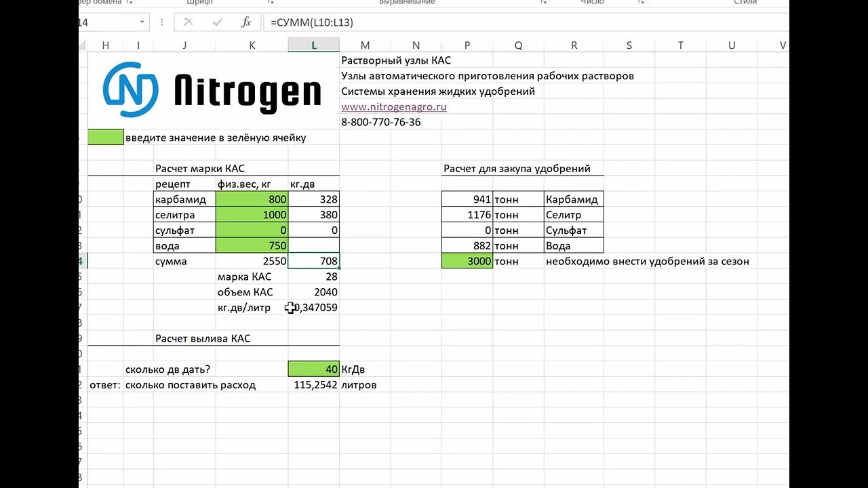Screen dimensions: 868x488
Task: Select the 'вода' recipe cell
Action: coord(184,245)
